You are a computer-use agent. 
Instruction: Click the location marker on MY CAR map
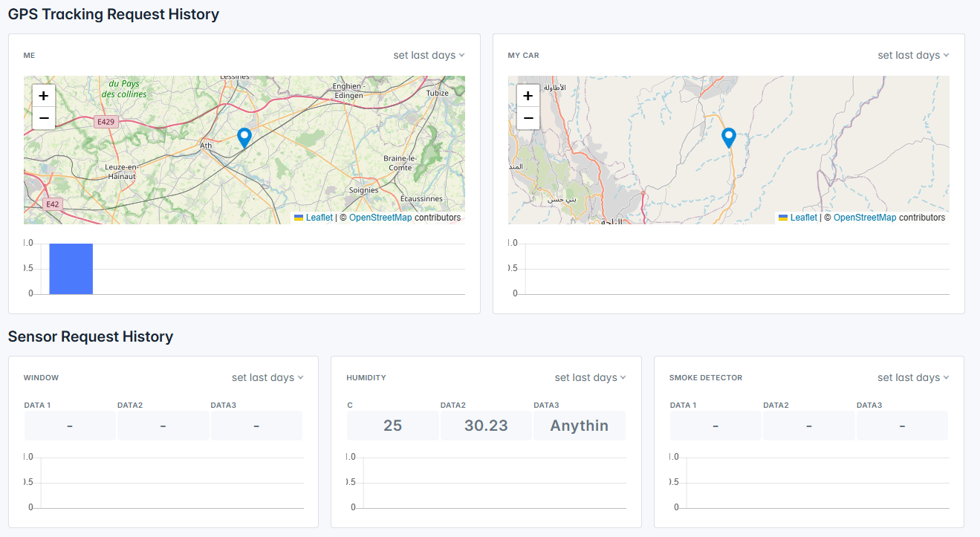pyautogui.click(x=729, y=137)
